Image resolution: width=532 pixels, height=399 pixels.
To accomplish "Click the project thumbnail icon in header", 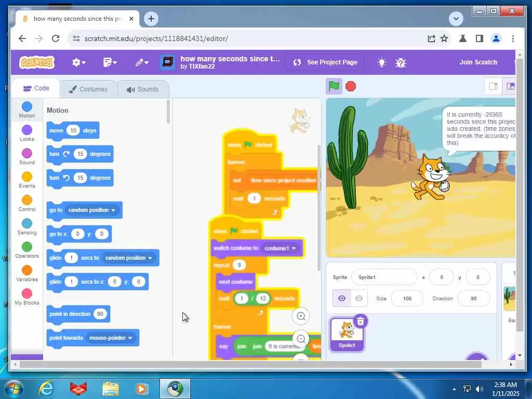I will coord(168,62).
